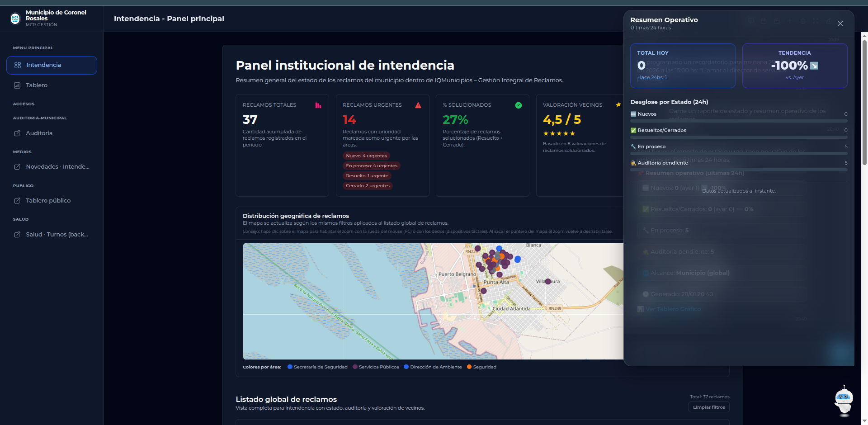868x425 pixels.
Task: Open the Ver Tablero Gráfico link
Action: click(673, 309)
